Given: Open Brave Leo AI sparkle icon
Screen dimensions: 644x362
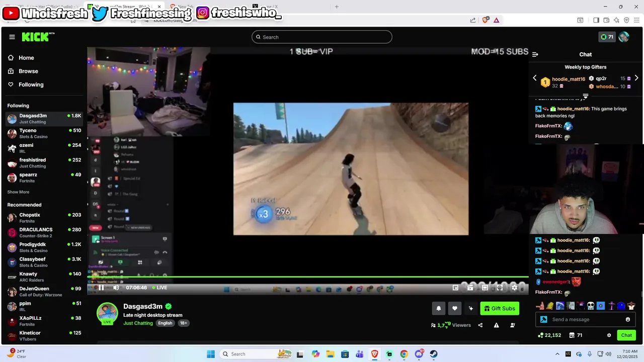Looking at the screenshot, I should pos(616,20).
